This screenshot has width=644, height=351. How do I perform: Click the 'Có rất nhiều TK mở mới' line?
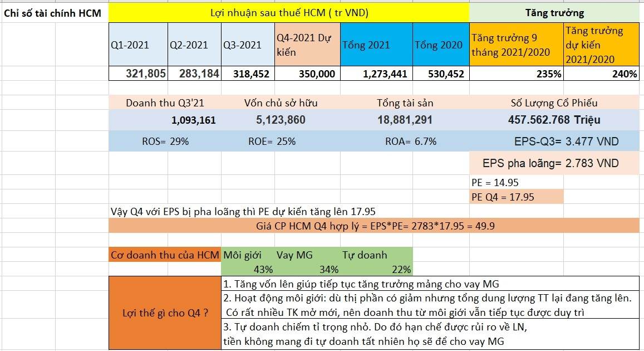(x=405, y=313)
